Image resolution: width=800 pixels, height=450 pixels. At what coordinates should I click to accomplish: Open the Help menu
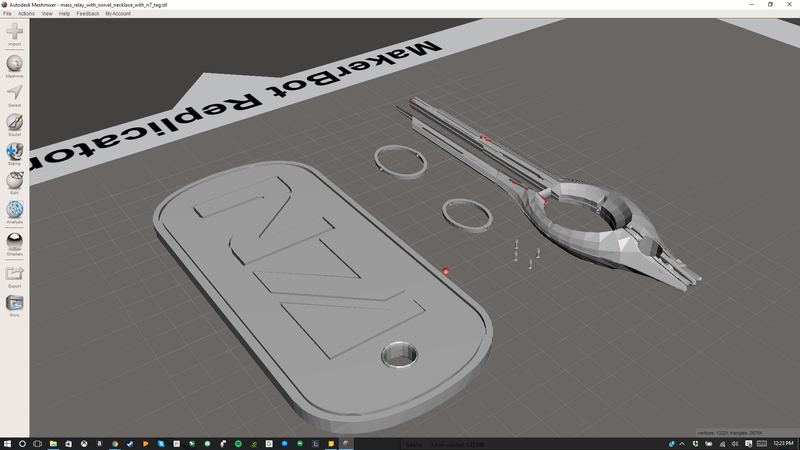pos(64,14)
